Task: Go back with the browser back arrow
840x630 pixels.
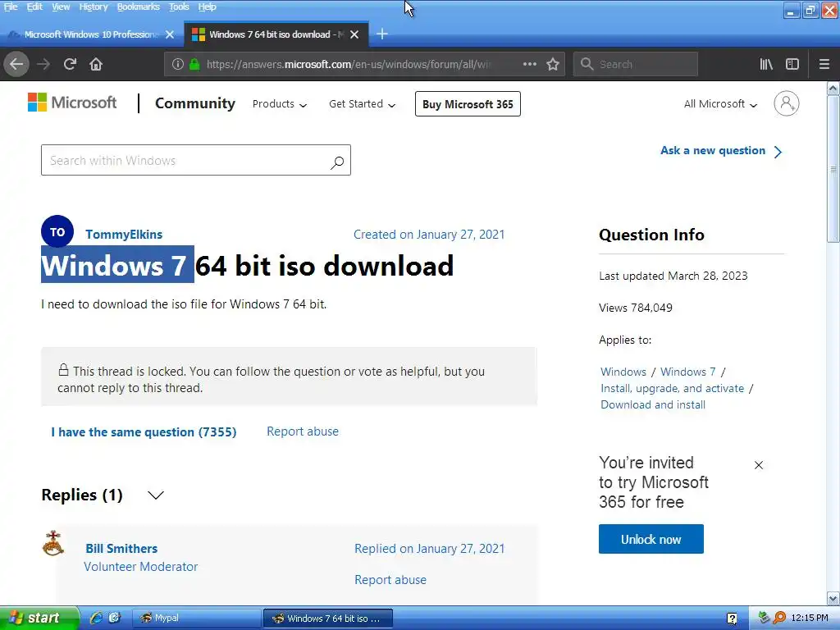Action: [x=16, y=64]
